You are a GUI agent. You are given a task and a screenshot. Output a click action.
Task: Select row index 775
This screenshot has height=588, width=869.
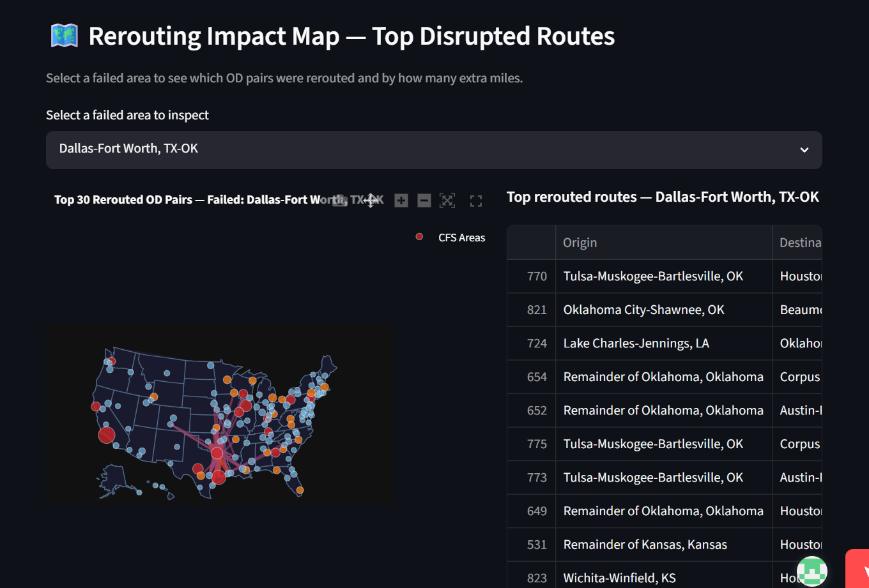pos(532,444)
